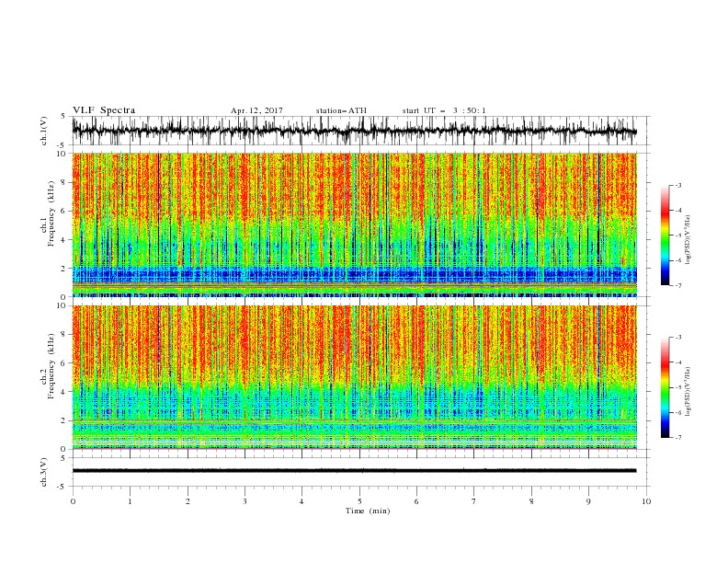Click time axis tick label '7'
The width and height of the screenshot is (728, 563).
click(x=474, y=501)
